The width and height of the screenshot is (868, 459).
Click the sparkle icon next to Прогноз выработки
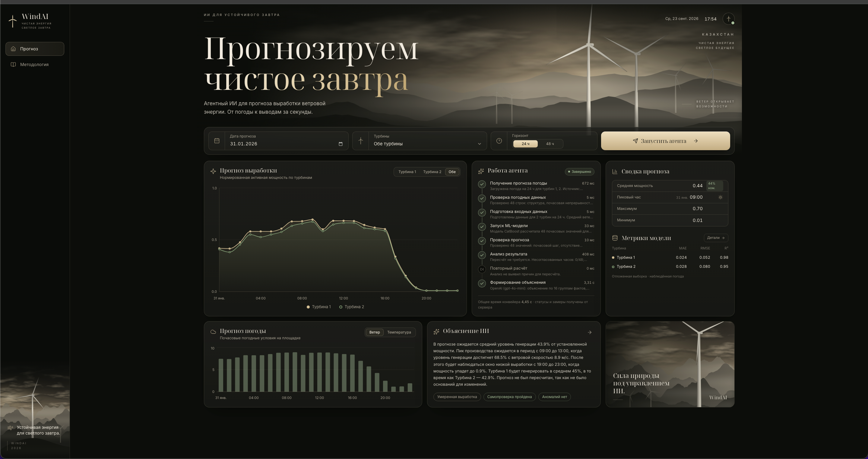(213, 171)
